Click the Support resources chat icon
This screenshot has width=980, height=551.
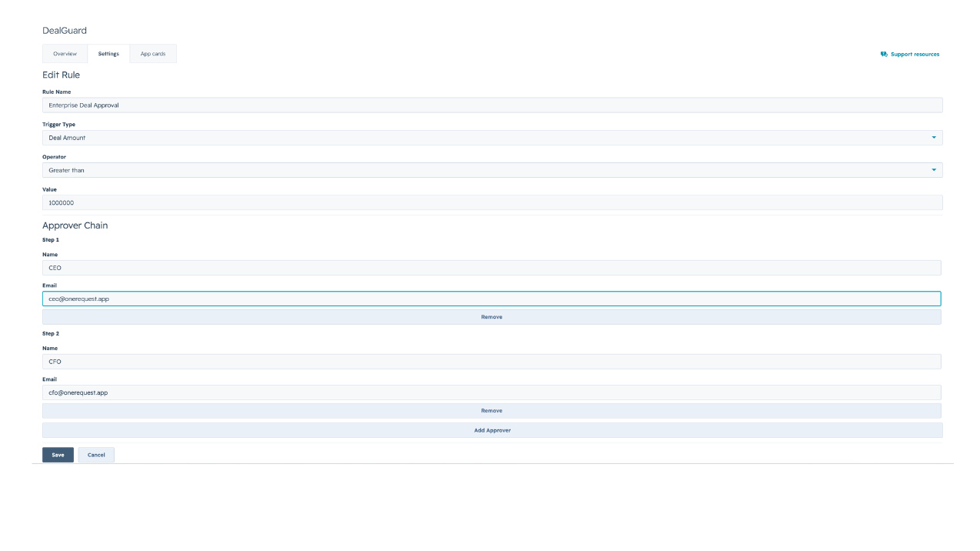884,55
